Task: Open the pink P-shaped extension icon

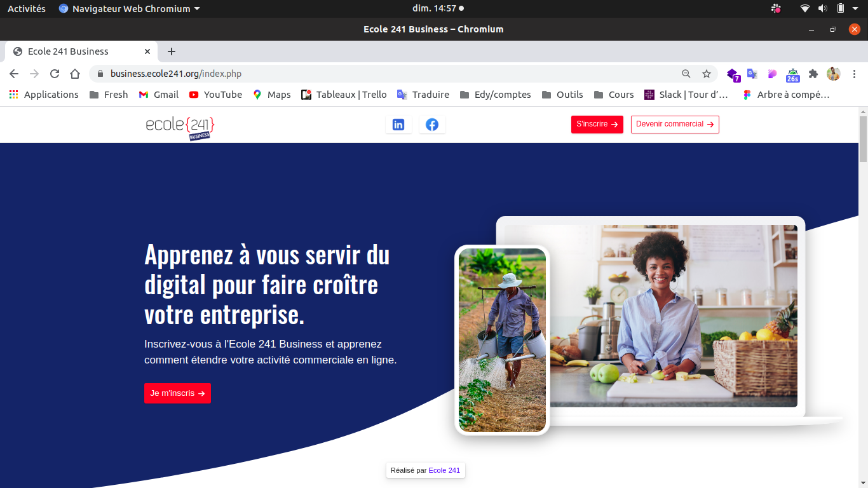Action: pos(772,74)
